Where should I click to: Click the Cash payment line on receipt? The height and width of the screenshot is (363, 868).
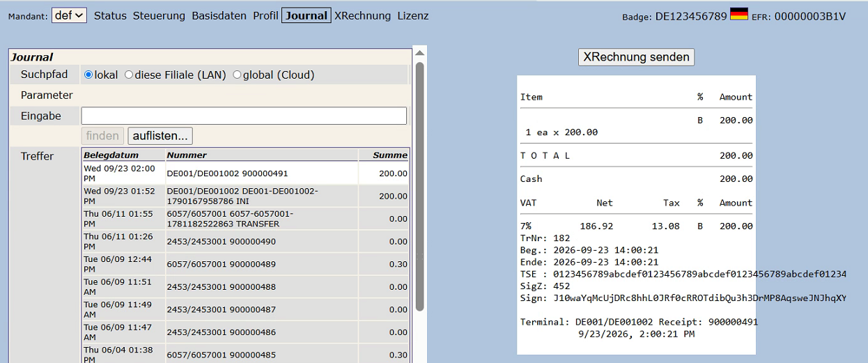point(637,179)
